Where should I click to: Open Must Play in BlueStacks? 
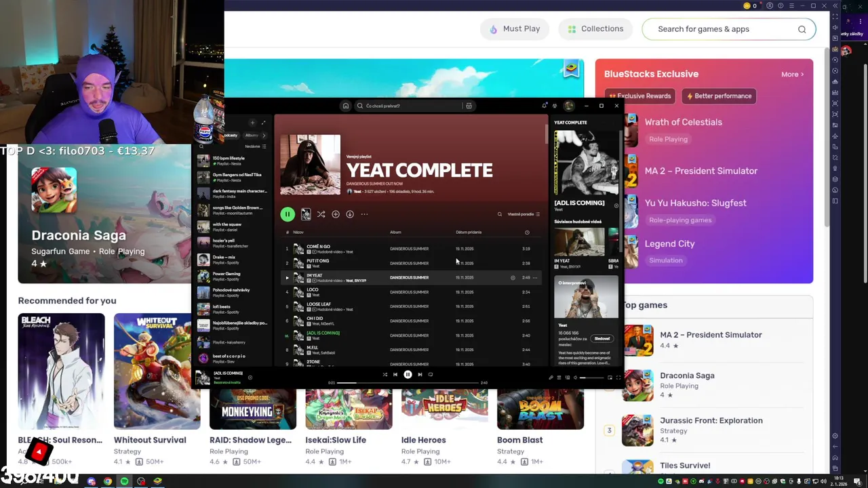[x=515, y=29]
